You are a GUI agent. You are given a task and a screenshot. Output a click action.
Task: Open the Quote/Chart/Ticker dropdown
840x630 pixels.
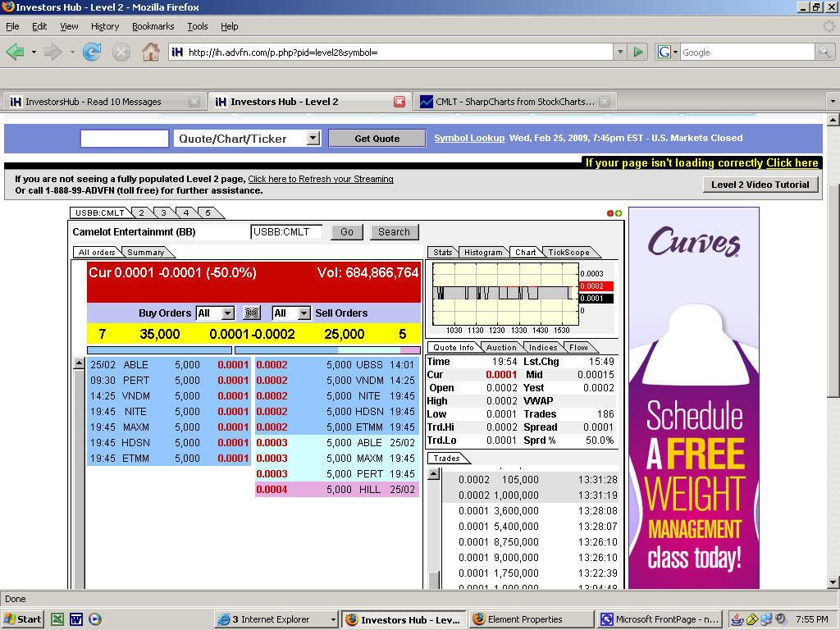click(313, 139)
